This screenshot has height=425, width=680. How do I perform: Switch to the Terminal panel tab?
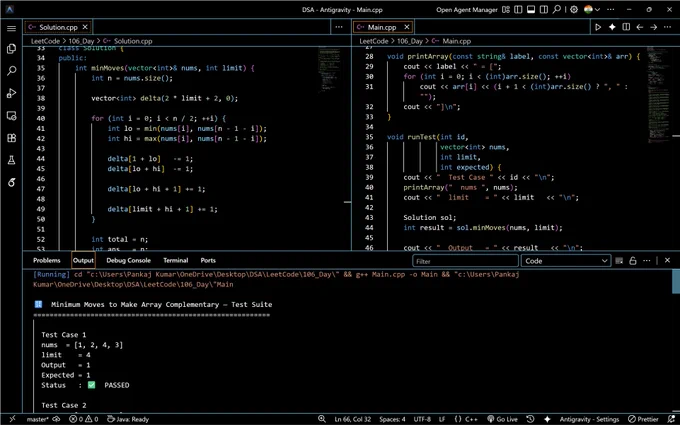176,260
